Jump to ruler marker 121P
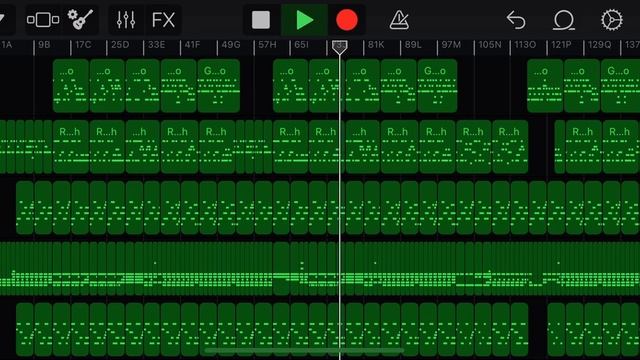The width and height of the screenshot is (640, 360). point(561,45)
